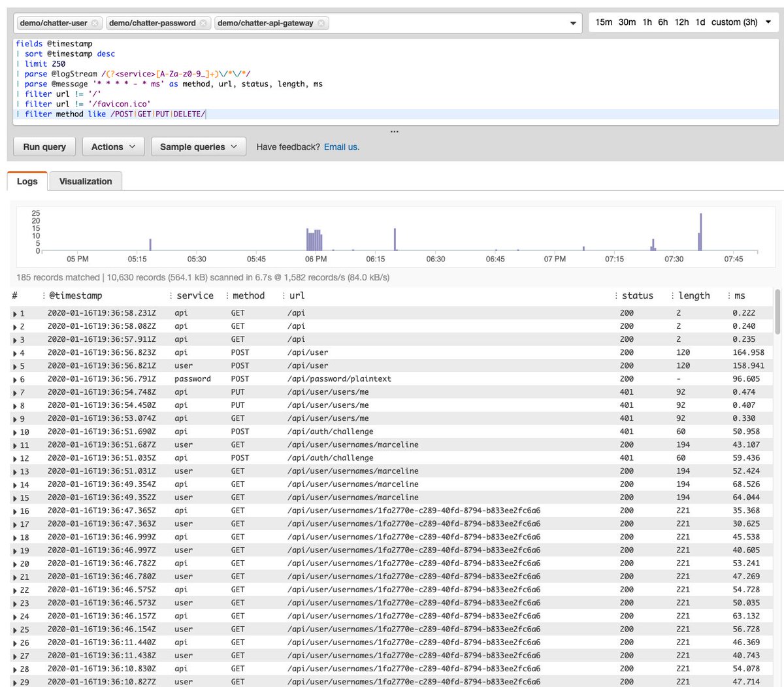Click the tallest histogram bar near 07:30
Viewport: 784px width, 687px height.
[x=701, y=232]
